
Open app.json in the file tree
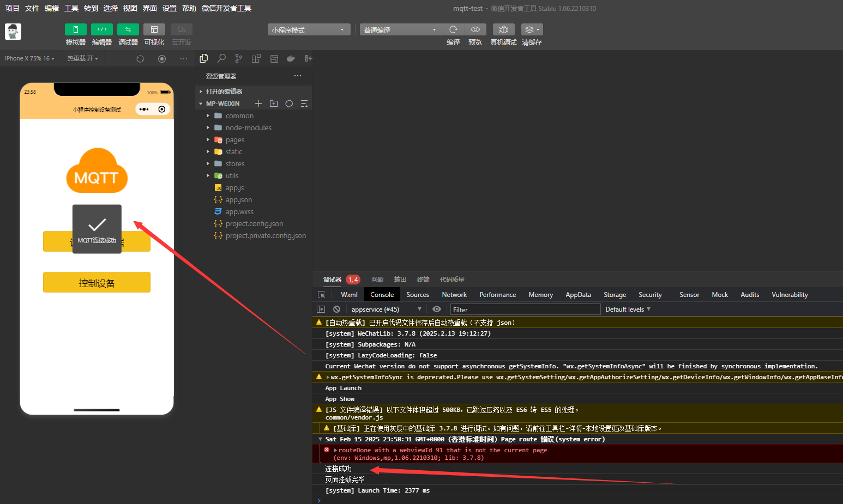click(239, 200)
